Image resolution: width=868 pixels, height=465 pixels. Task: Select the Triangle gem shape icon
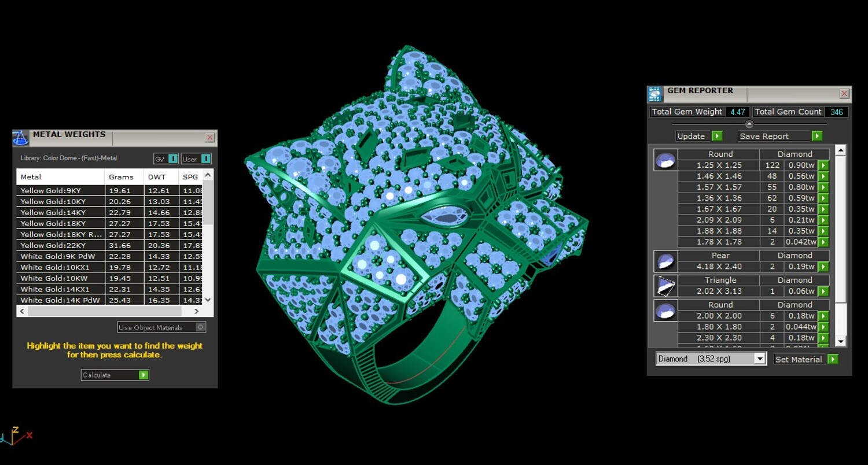tap(665, 286)
